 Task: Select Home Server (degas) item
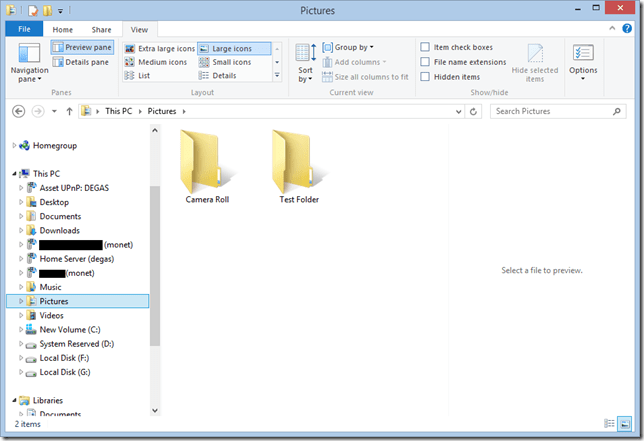coord(77,259)
